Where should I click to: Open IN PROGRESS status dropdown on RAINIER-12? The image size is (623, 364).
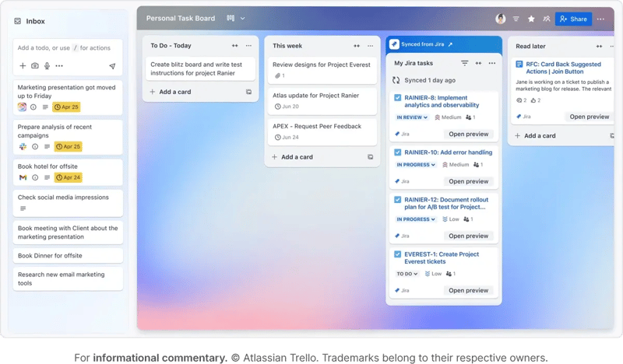[416, 219]
